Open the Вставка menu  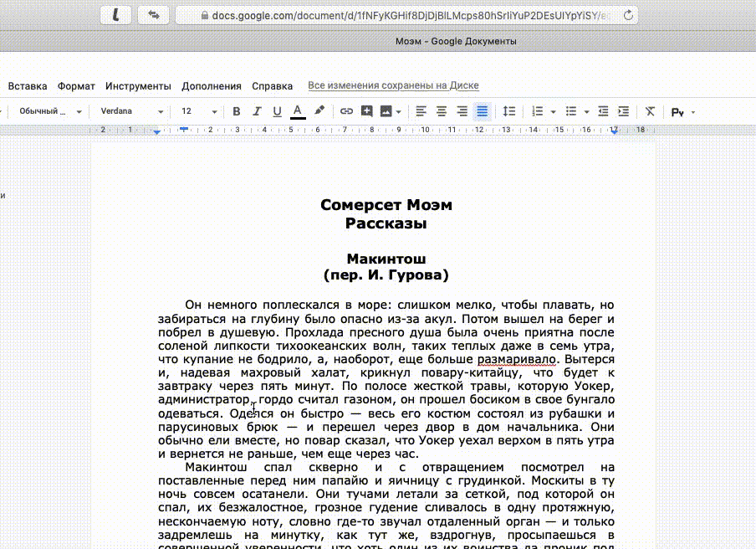point(28,86)
